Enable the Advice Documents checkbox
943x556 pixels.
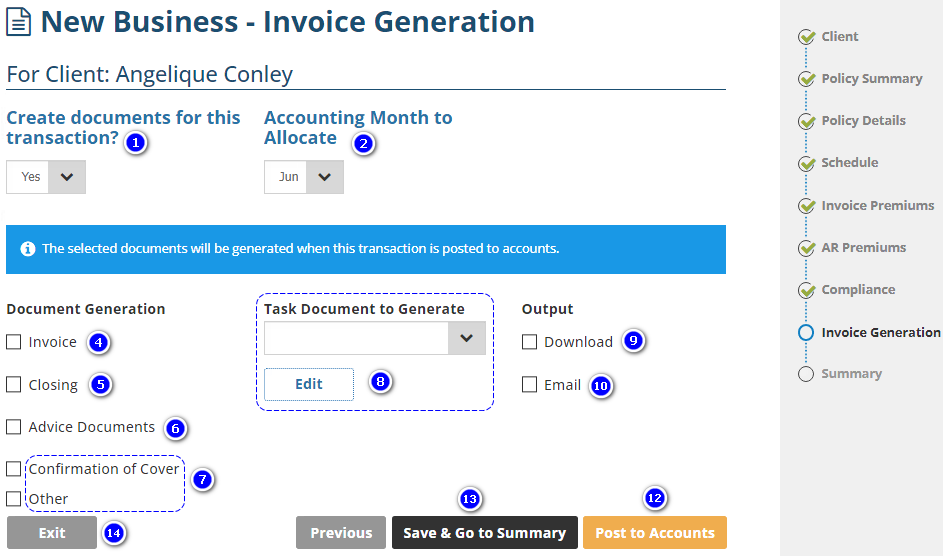pos(14,427)
